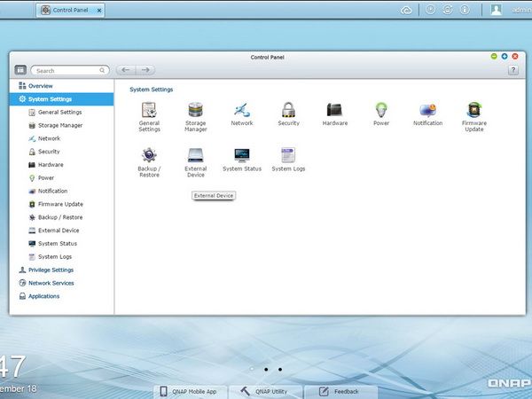Open the Security padlock icon in grid

288,110
